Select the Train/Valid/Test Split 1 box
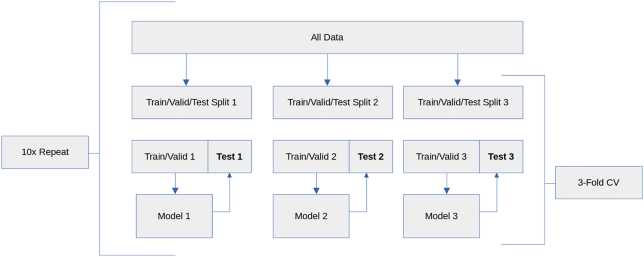This screenshot has height=257, width=644. pyautogui.click(x=191, y=102)
